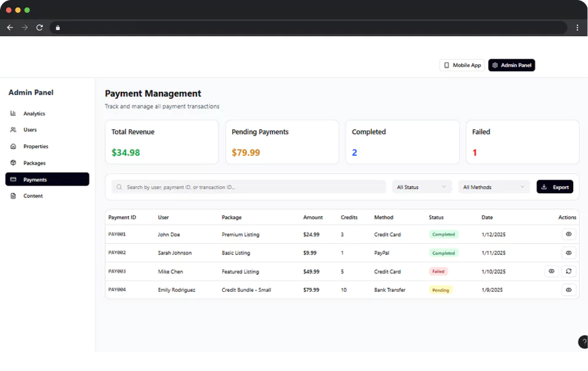Click the browser back arrow

point(10,28)
